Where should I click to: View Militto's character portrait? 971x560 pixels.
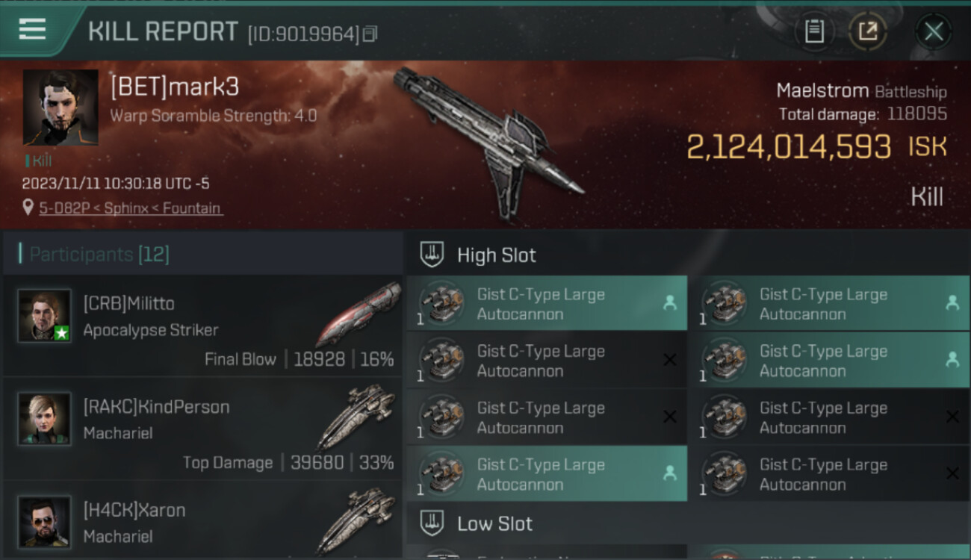pyautogui.click(x=45, y=316)
